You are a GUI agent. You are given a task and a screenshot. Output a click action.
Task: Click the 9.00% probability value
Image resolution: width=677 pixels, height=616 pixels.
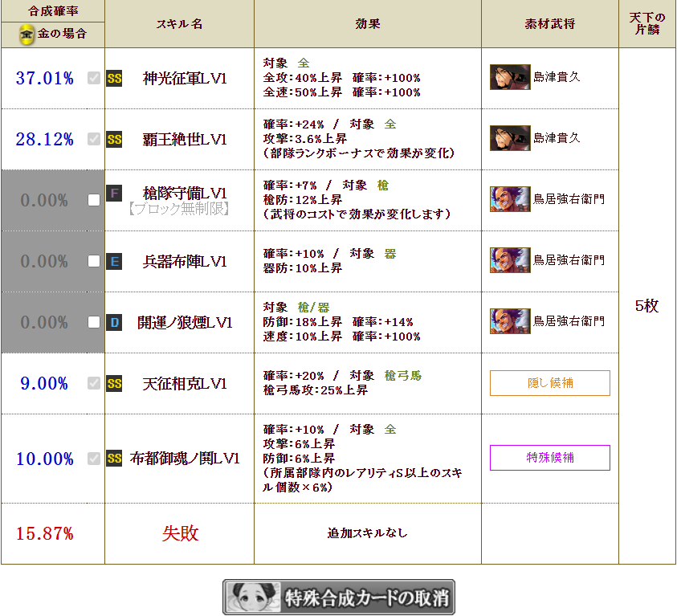pos(44,383)
